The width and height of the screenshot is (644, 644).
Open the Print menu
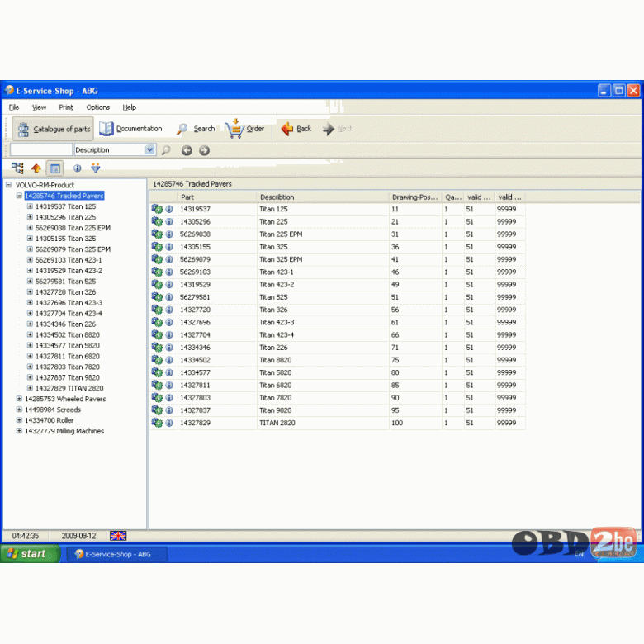[x=66, y=107]
